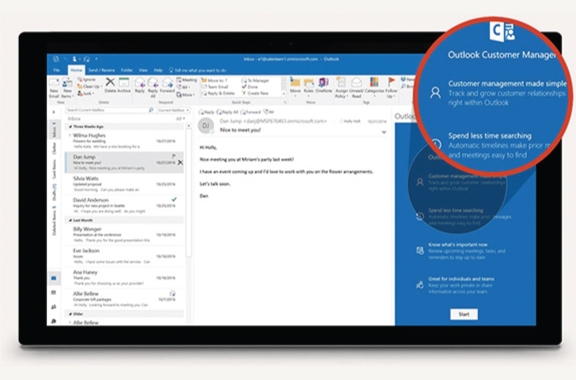
Task: Toggle Unread/Read envelope button
Action: (356, 87)
